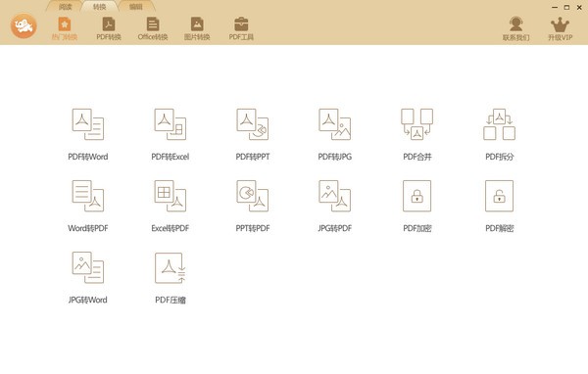Pick the Excel转PDF option
Viewport: 588px width, 374px height.
[x=171, y=206]
